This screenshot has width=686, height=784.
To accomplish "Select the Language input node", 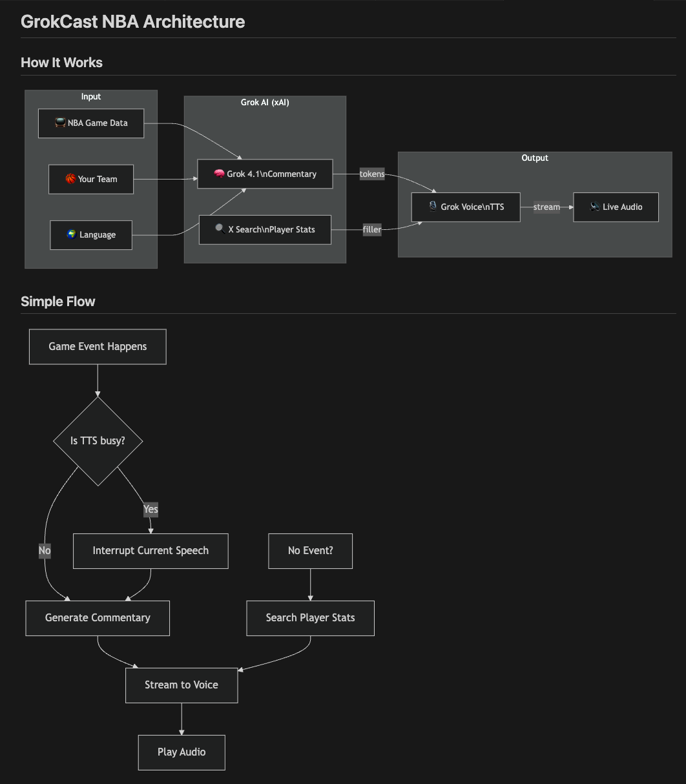I will 91,235.
